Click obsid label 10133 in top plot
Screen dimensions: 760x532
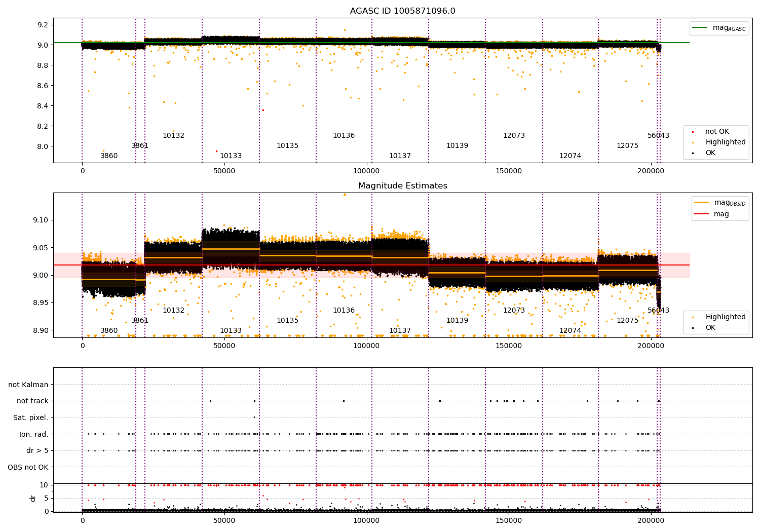(231, 156)
